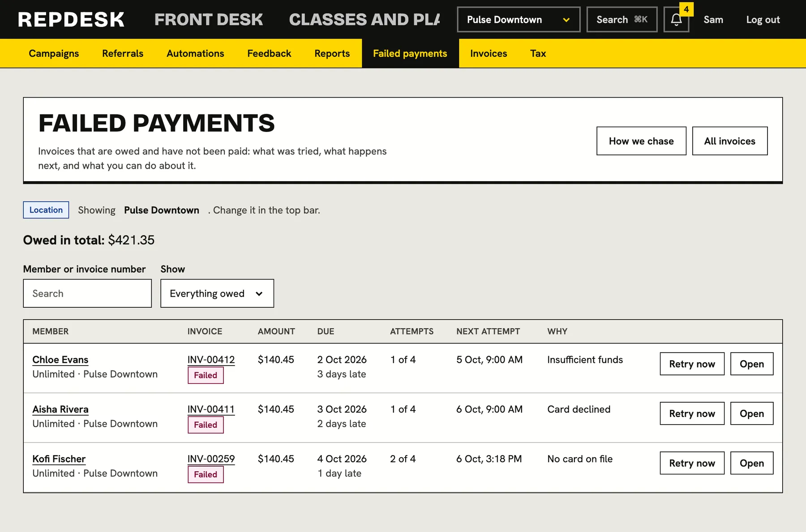Open the Search command box
The width and height of the screenshot is (806, 532).
coord(622,20)
